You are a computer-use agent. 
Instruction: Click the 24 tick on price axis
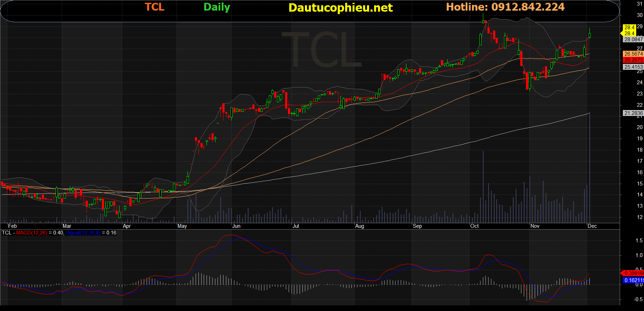point(639,83)
